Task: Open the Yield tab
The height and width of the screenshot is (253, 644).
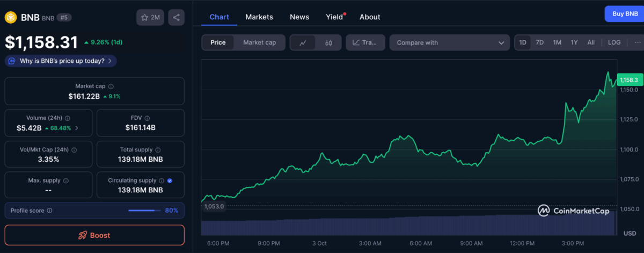Action: tap(334, 17)
